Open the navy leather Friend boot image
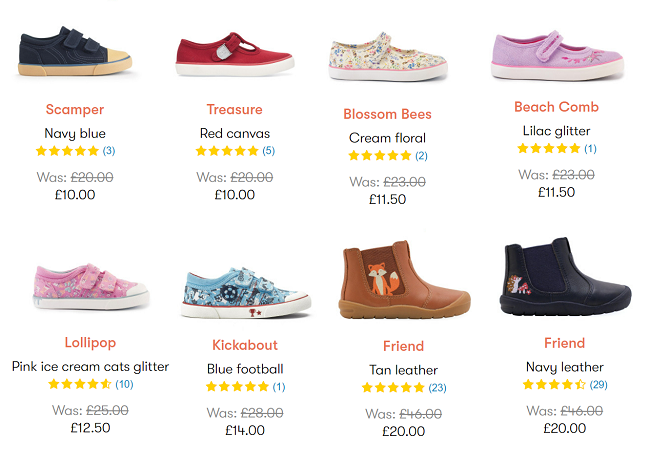Viewport: 650px width, 461px height. coord(565,277)
